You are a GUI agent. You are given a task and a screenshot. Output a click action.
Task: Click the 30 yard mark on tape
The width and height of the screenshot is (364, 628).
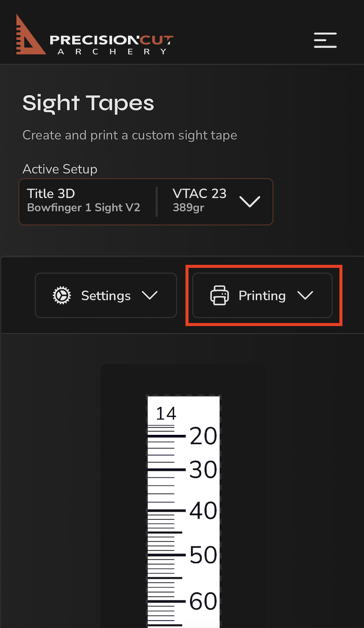203,470
